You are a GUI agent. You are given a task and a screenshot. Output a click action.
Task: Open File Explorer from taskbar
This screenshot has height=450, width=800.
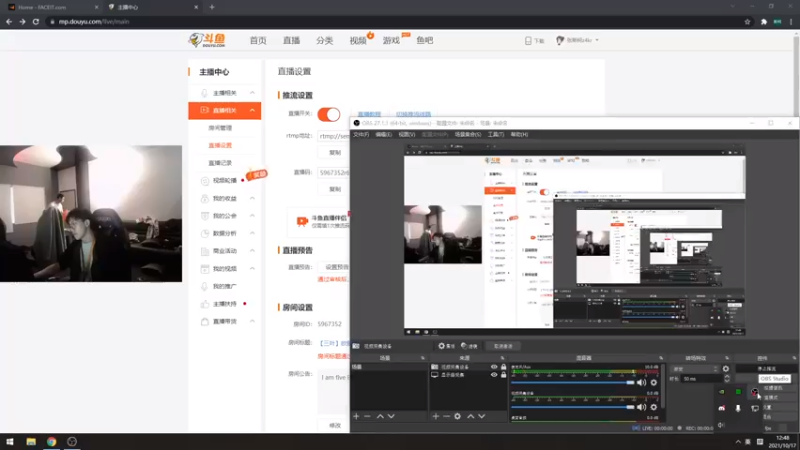[31, 441]
